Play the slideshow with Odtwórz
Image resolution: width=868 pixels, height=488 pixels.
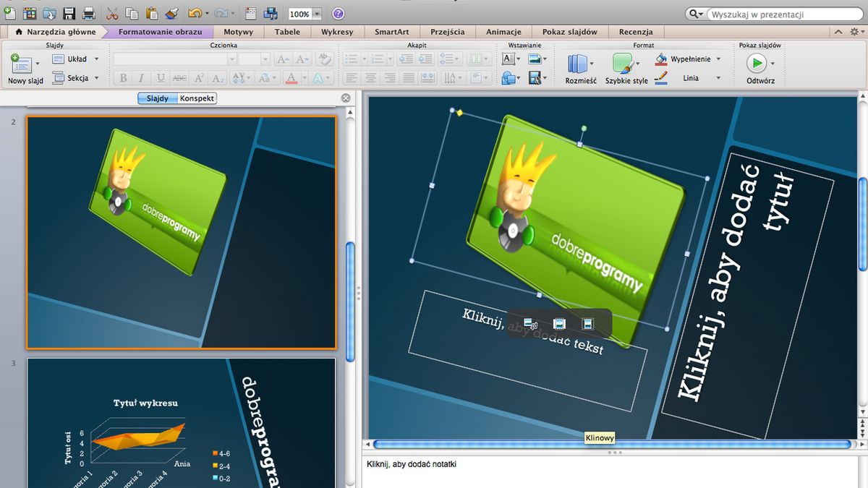756,64
